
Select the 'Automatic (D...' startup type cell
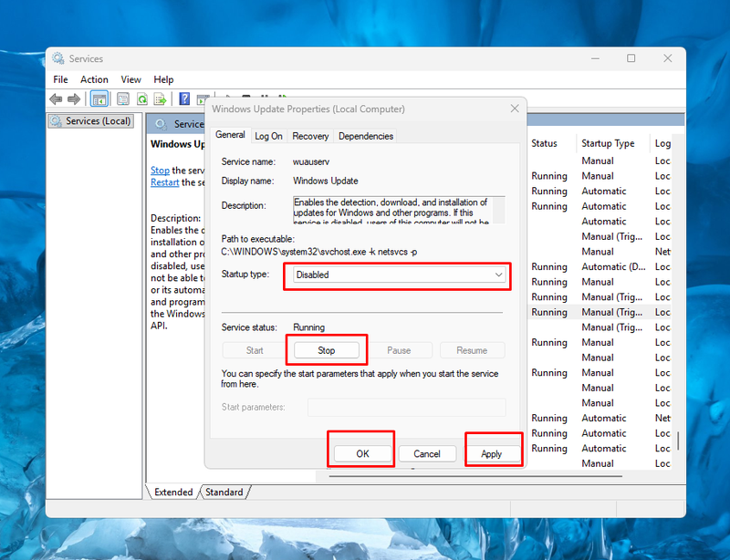click(613, 266)
